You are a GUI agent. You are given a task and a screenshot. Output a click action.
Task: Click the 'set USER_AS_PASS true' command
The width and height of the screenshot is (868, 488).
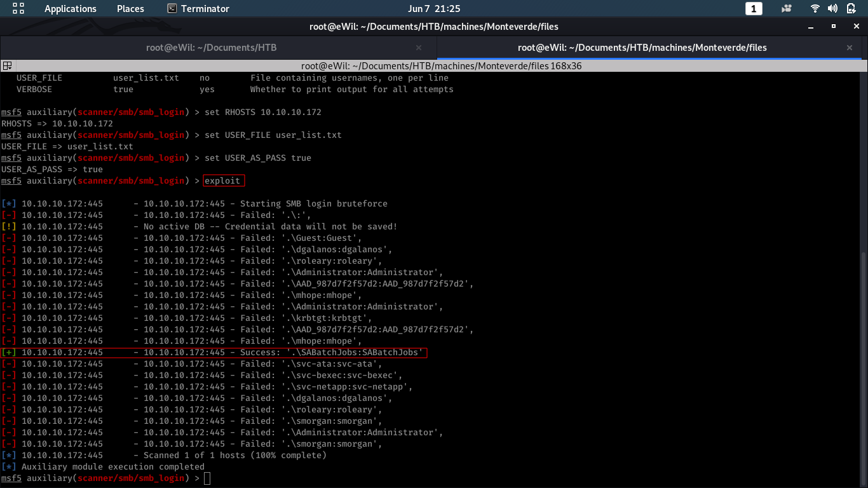pyautogui.click(x=258, y=158)
